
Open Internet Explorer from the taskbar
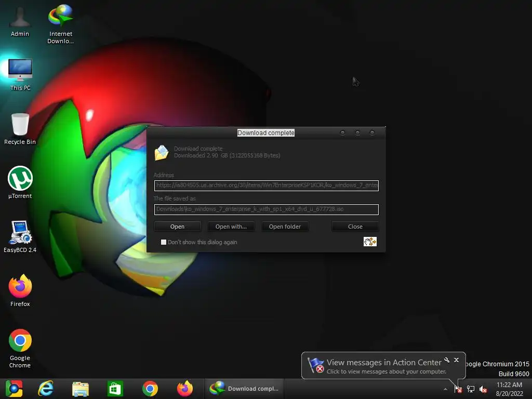tap(46, 389)
